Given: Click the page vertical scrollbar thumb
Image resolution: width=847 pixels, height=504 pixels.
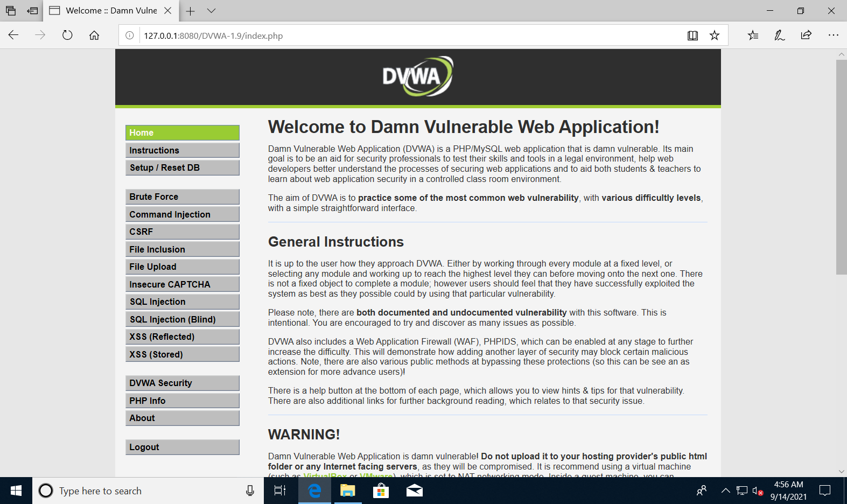Looking at the screenshot, I should [841, 167].
